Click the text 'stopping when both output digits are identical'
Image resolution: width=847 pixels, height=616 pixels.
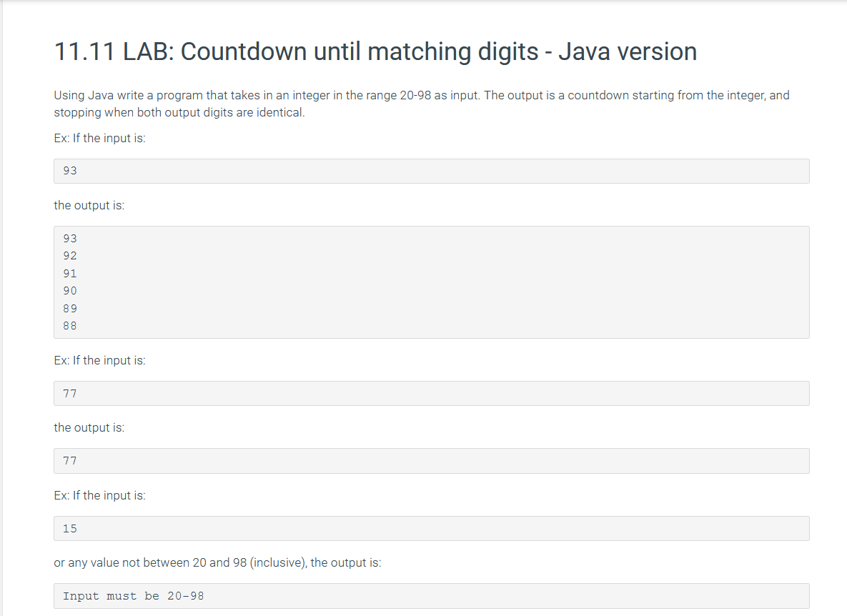(179, 112)
